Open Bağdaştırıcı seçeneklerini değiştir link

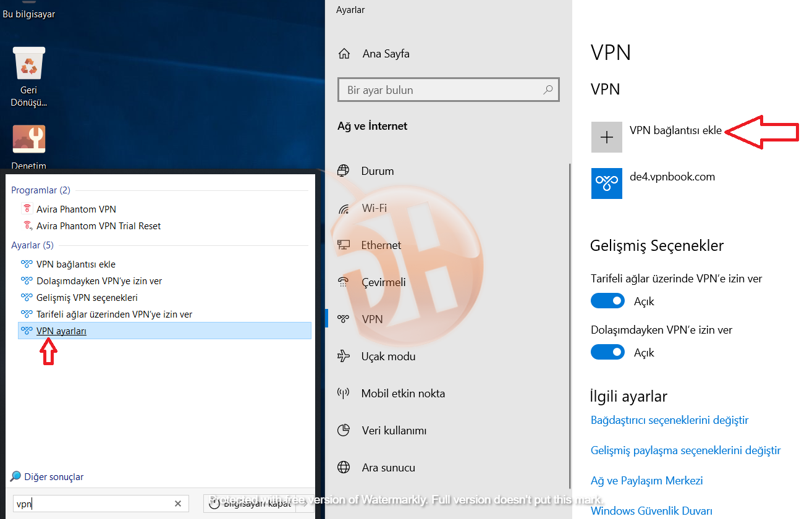[x=670, y=420]
